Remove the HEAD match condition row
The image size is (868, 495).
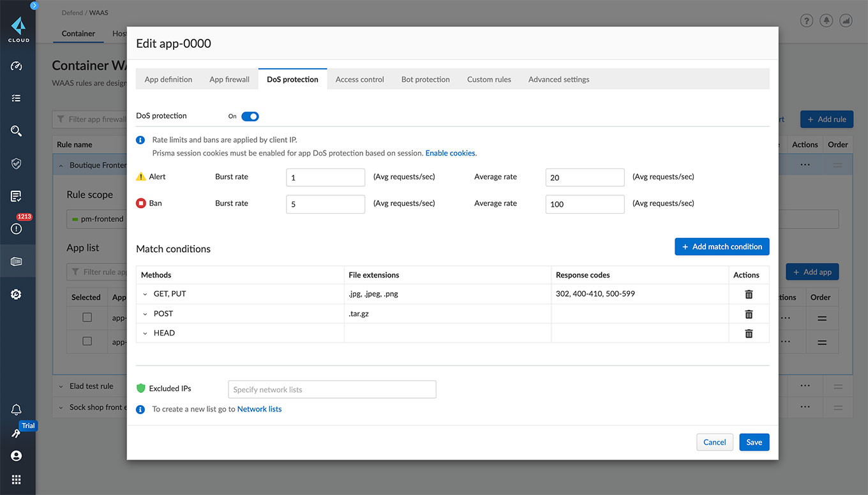pos(749,333)
